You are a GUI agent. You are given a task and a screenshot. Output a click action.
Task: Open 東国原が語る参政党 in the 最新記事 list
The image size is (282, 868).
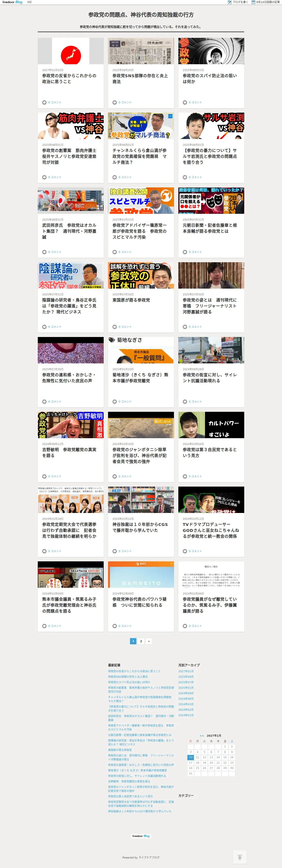point(120,750)
